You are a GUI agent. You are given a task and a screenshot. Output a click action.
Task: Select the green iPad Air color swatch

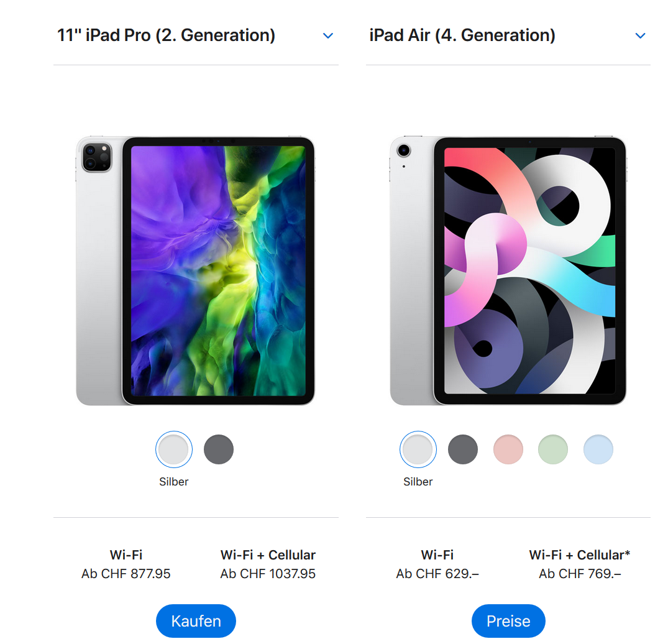tap(553, 449)
